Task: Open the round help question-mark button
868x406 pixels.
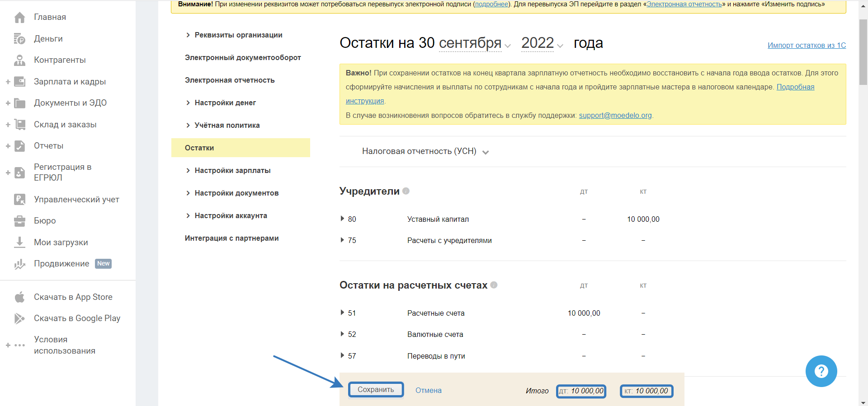Action: click(821, 371)
